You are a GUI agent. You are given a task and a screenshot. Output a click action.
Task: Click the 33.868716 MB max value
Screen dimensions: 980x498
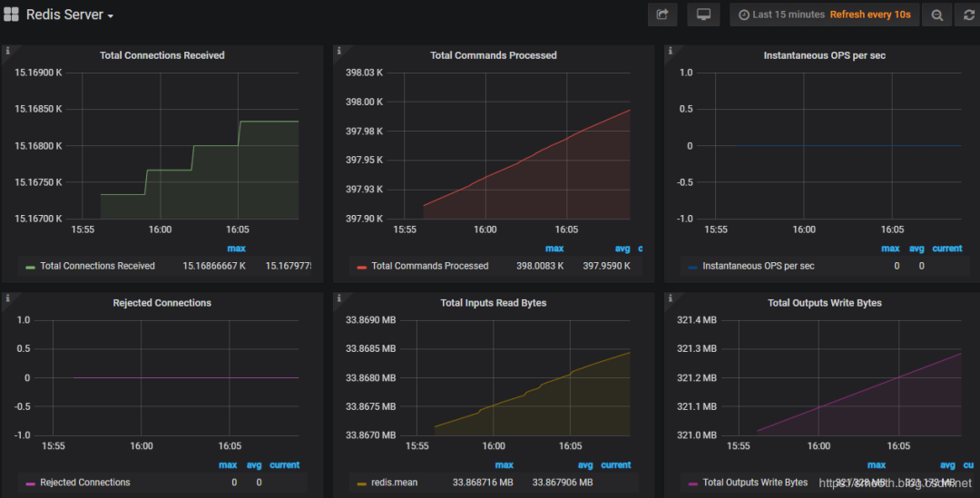(483, 483)
